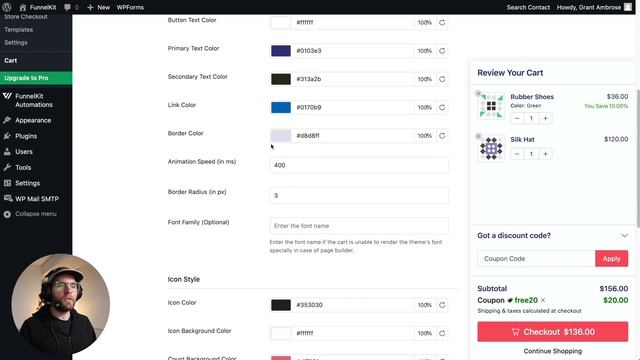Open the WordPress logo menu
Screen dimensions: 640x360
click(7, 7)
